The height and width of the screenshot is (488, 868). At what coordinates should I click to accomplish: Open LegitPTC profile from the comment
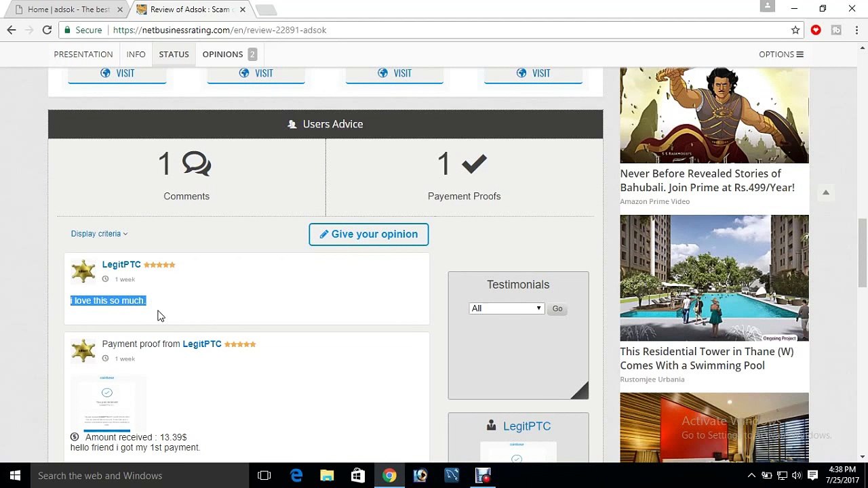(x=121, y=264)
